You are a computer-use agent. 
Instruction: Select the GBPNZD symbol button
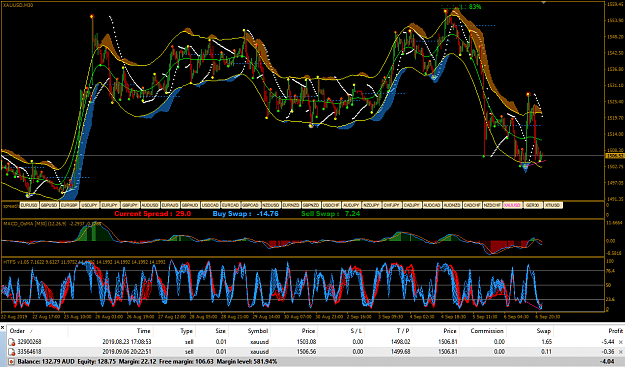[311, 205]
